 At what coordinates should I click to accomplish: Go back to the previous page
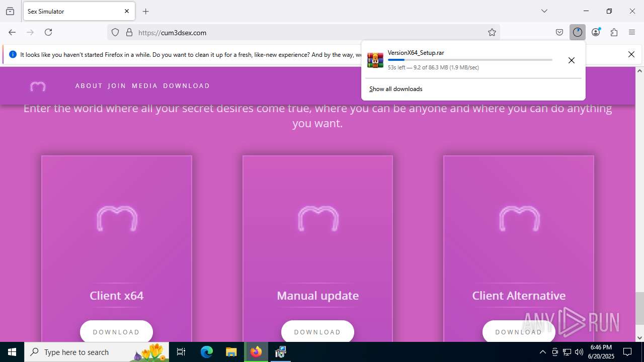(12, 32)
